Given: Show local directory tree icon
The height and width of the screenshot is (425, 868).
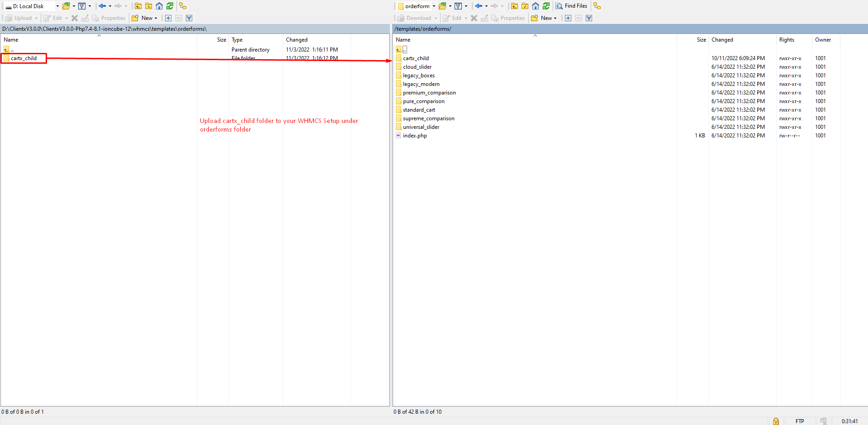Looking at the screenshot, I should click(x=183, y=6).
